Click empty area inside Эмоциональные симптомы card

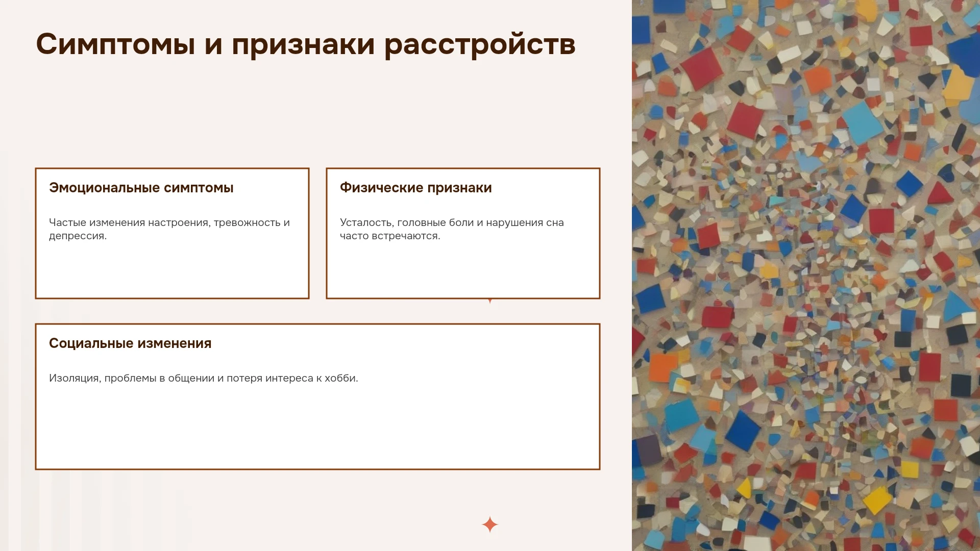click(x=172, y=270)
